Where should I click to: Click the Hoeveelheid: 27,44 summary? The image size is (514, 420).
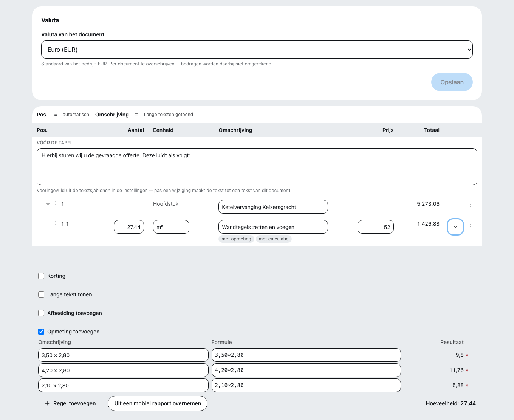point(451,403)
